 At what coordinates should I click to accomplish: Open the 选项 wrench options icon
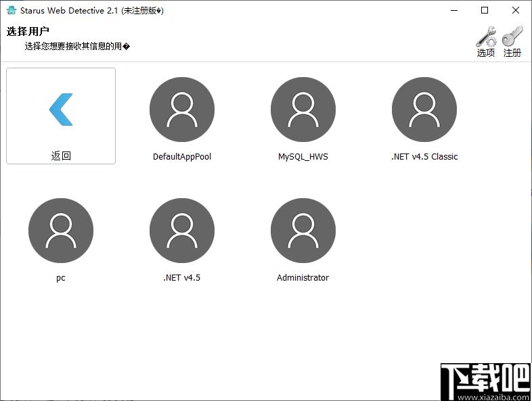[x=485, y=37]
